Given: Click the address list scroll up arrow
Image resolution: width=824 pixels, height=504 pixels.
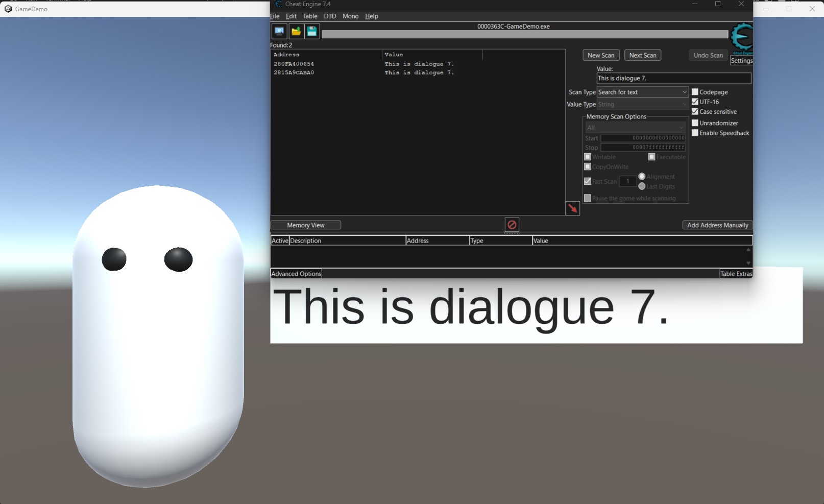Looking at the screenshot, I should tap(748, 250).
